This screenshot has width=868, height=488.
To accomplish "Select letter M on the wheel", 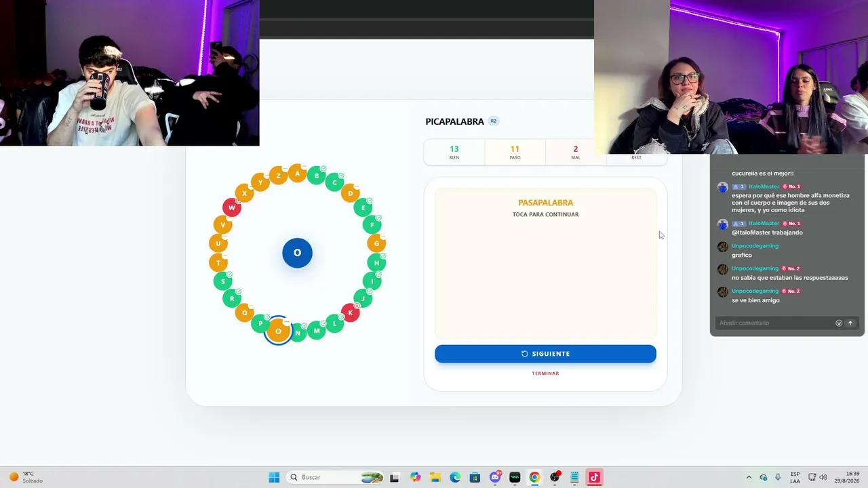I will coord(317,331).
